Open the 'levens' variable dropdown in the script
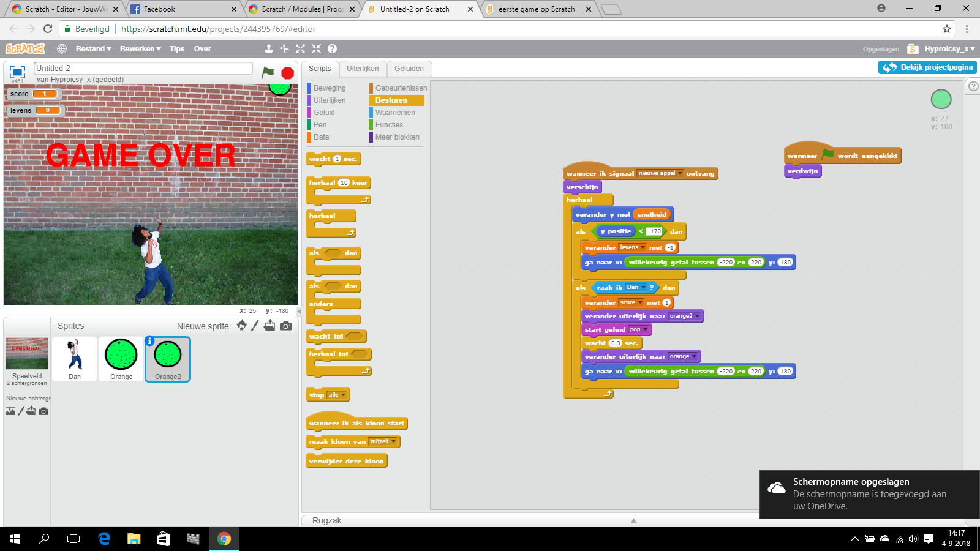 (632, 247)
